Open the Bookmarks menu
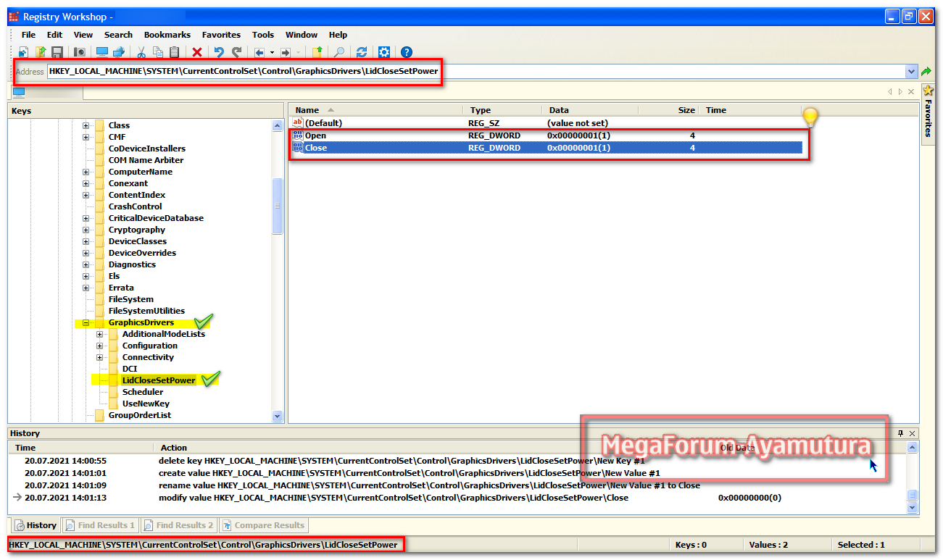Viewport: 943px width, 560px height. pyautogui.click(x=167, y=35)
